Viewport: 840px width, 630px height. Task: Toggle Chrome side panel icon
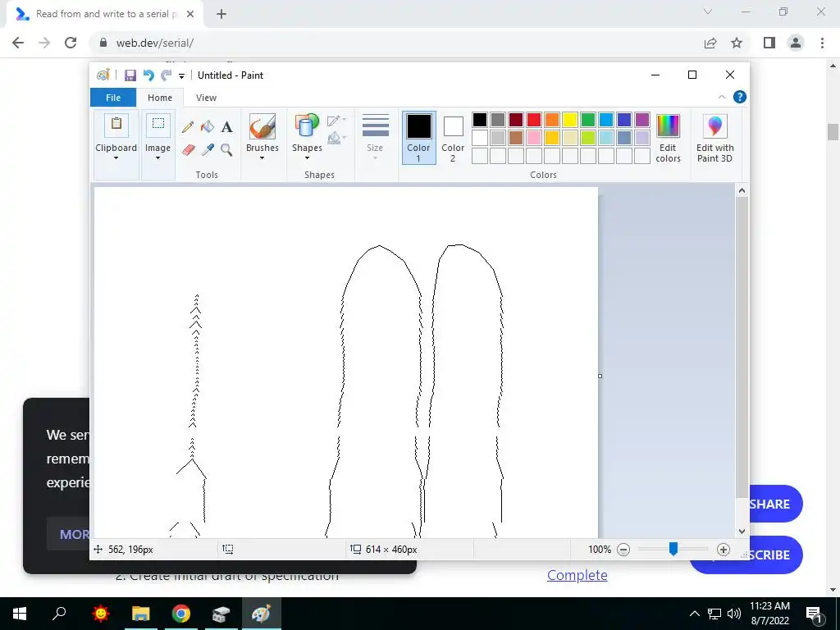tap(769, 43)
